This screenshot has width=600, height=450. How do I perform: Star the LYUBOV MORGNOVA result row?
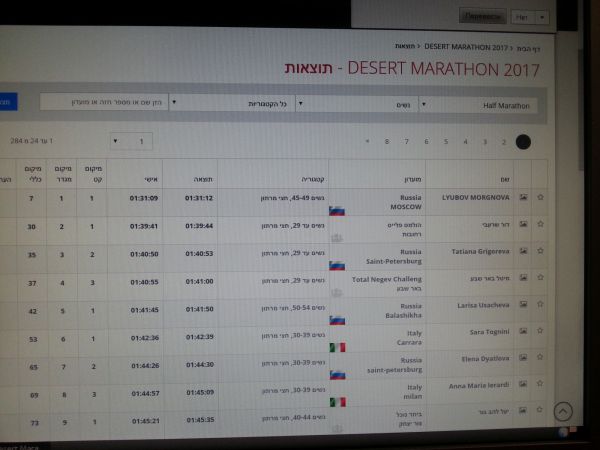tap(540, 197)
